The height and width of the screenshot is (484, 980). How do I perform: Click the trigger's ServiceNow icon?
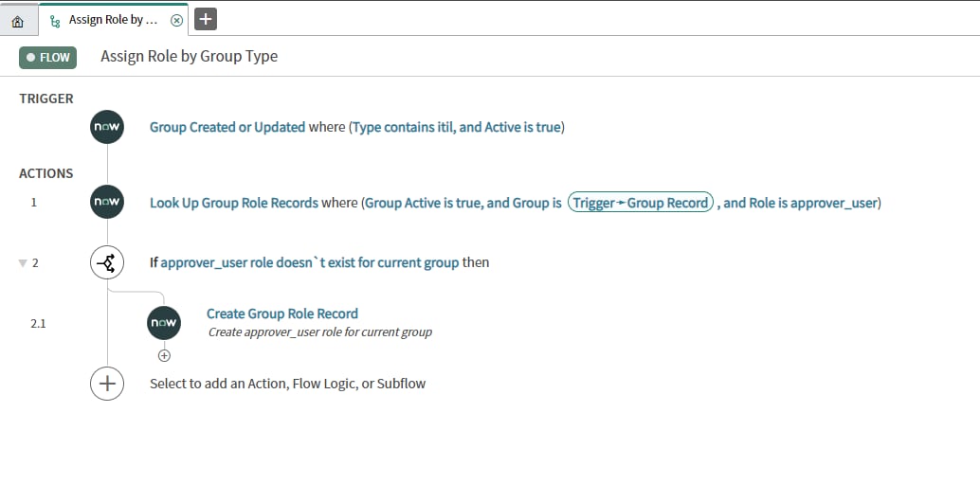pyautogui.click(x=107, y=127)
